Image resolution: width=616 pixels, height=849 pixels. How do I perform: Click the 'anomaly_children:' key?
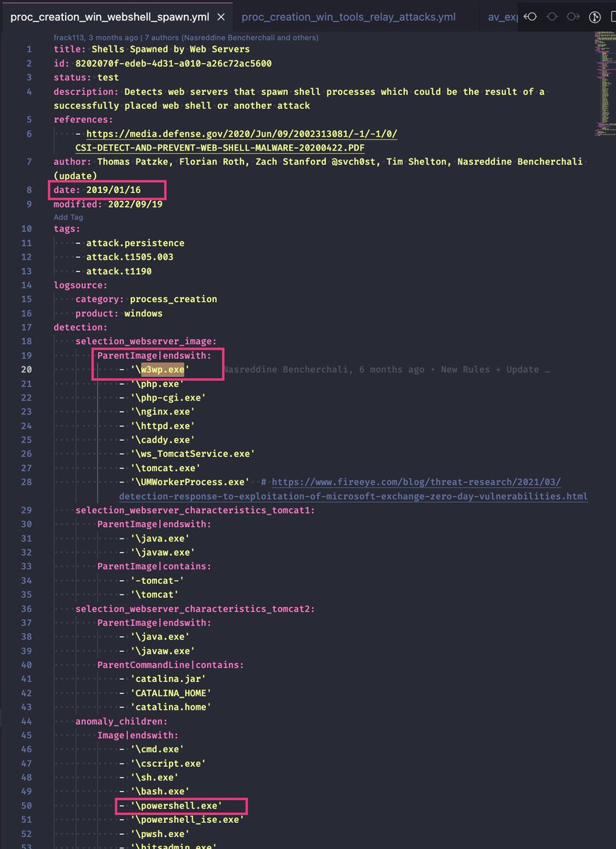(122, 721)
